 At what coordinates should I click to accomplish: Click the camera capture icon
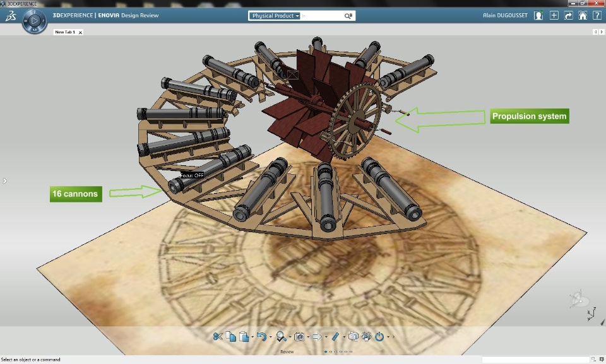click(x=299, y=337)
